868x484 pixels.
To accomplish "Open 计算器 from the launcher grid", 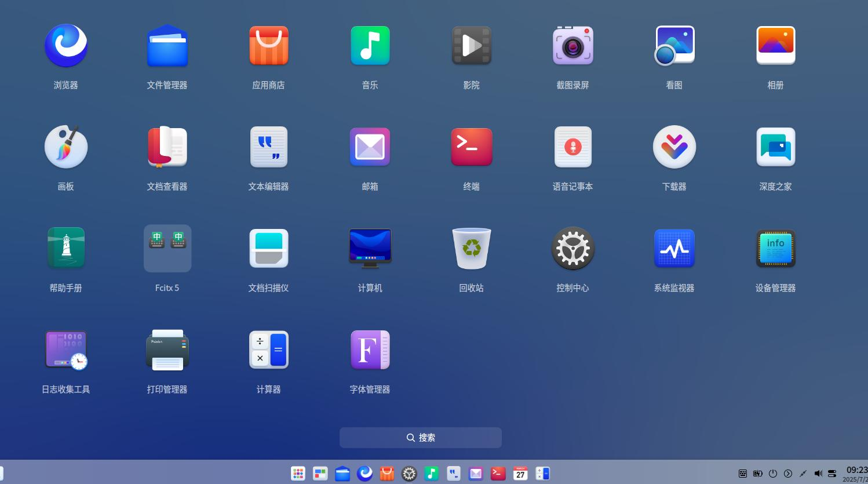I will tap(269, 350).
